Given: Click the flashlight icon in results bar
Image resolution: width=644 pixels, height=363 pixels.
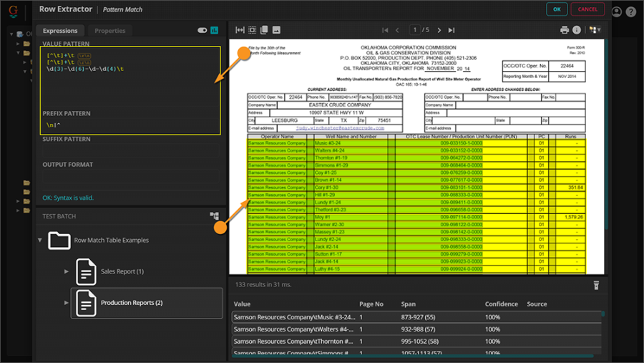Looking at the screenshot, I should (x=595, y=285).
